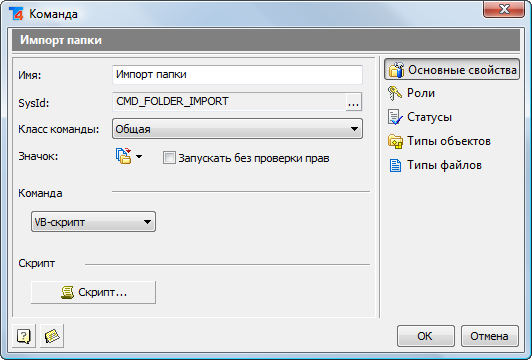Click the SysId browse ellipsis button
Image resolution: width=532 pixels, height=360 pixels.
coord(354,102)
